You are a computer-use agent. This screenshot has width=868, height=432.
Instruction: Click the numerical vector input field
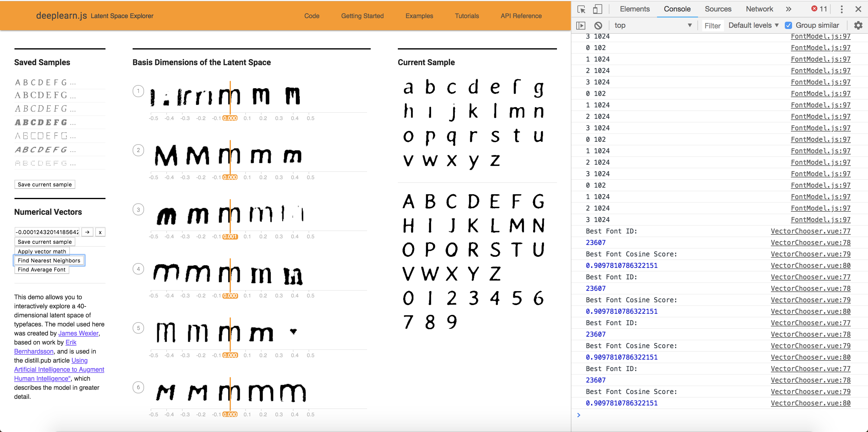click(x=47, y=232)
